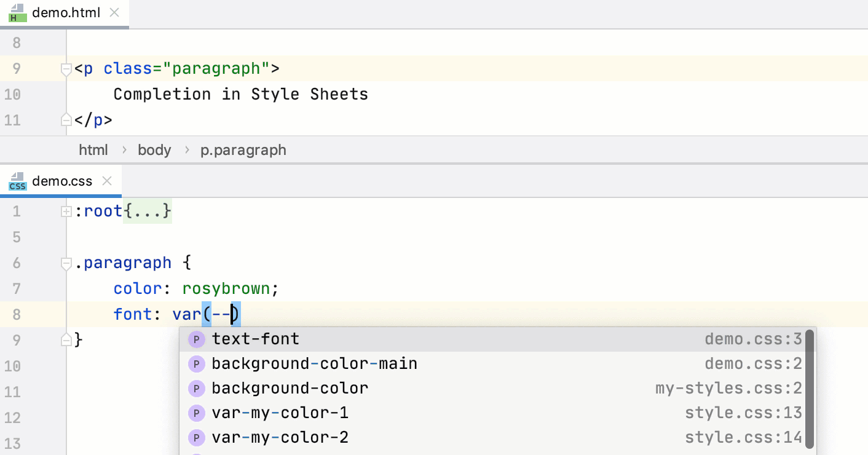868x455 pixels.
Task: Click the property icon beside background-color-main
Action: tap(196, 363)
